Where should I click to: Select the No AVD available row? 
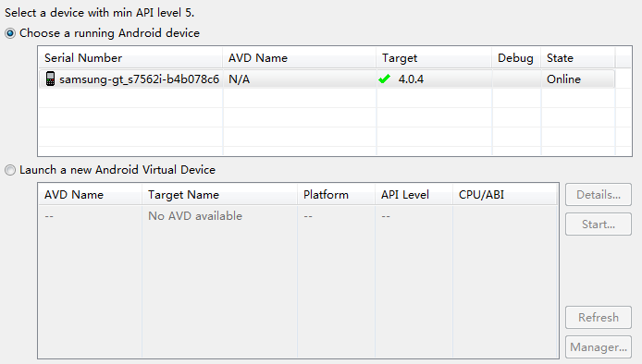[298, 216]
